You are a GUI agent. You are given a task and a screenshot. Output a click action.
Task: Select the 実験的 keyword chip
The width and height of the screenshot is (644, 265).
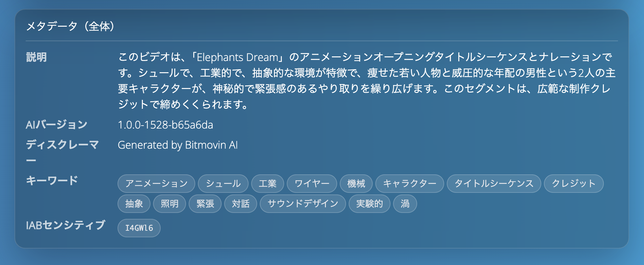(369, 204)
